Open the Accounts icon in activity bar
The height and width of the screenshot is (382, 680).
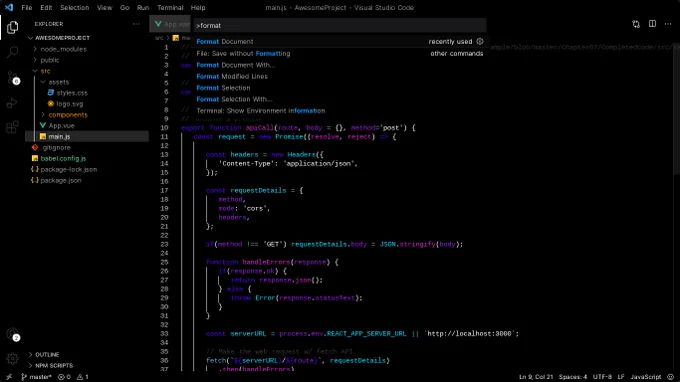pyautogui.click(x=13, y=334)
